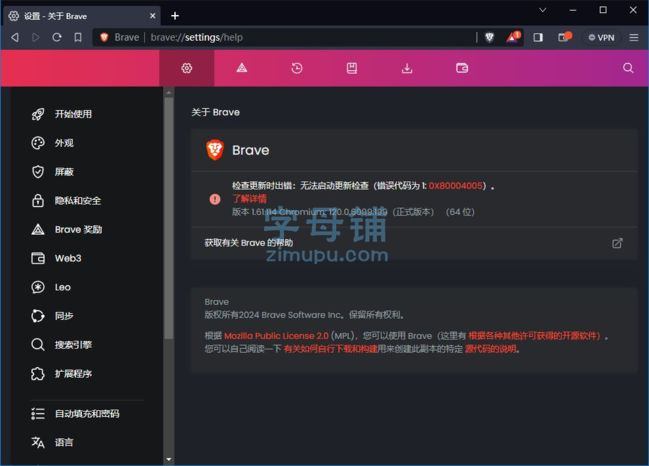
Task: Open Web3 settings
Action: 57,258
